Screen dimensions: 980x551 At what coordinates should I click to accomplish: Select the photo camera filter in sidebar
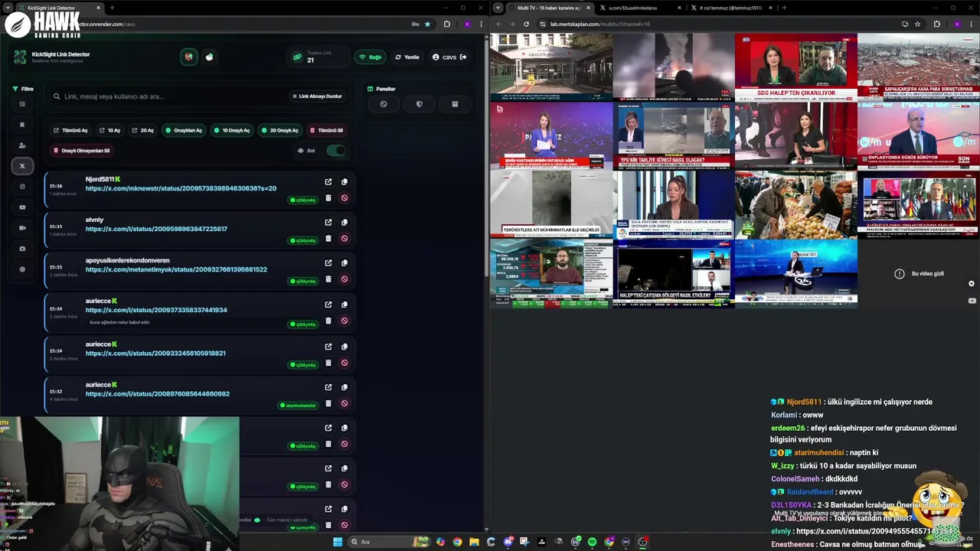(x=22, y=249)
